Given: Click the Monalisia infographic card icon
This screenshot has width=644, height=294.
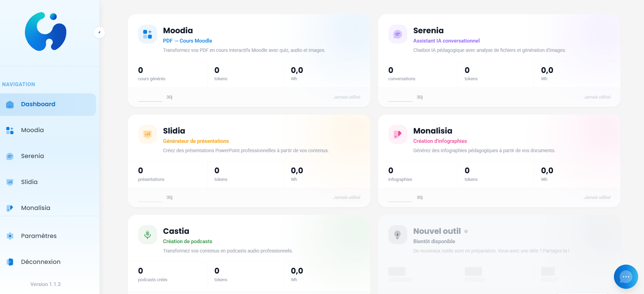Looking at the screenshot, I should click(398, 134).
